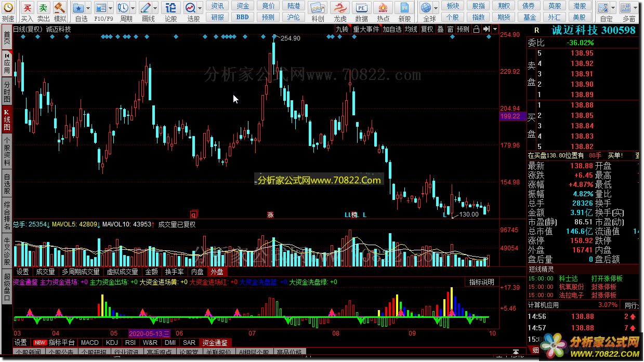Toggle 重大事件 markers on chart
Screen dimensions: 644x362
[366, 29]
